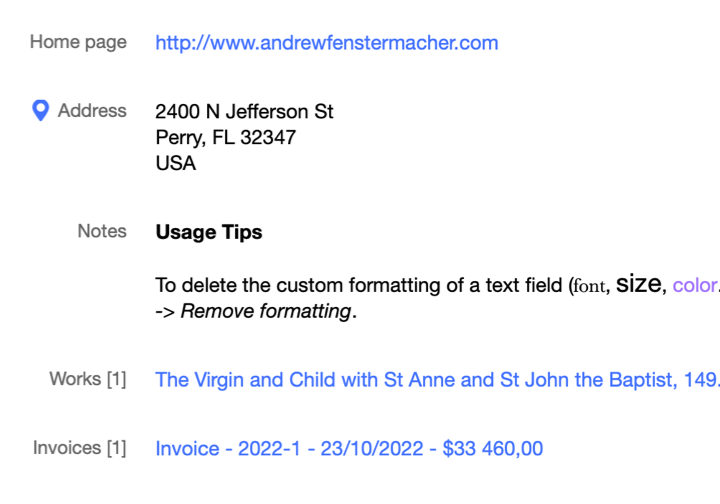Image resolution: width=720 pixels, height=504 pixels.
Task: Click the blue map pin icon
Action: click(x=40, y=111)
